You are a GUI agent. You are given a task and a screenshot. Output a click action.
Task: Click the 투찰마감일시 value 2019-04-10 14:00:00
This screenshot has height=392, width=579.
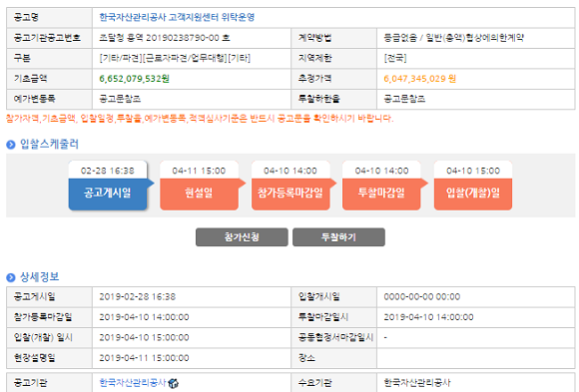tap(428, 317)
